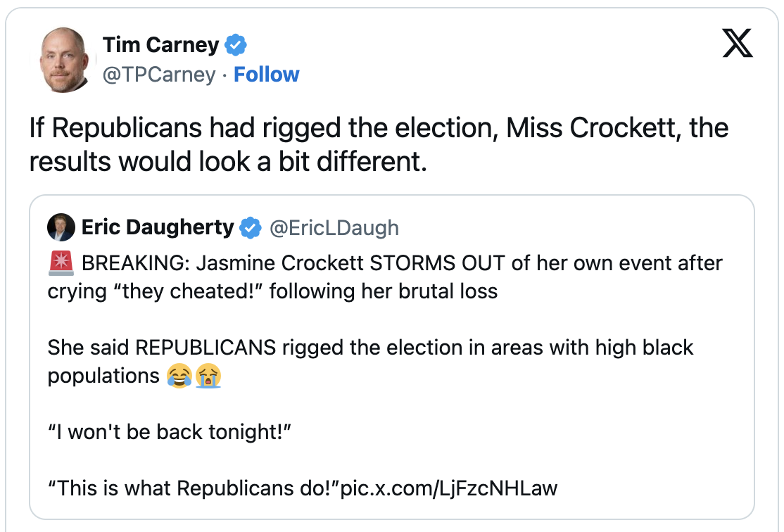
Task: Click Tim Carney's tweet text about rigged election
Action: (379, 145)
